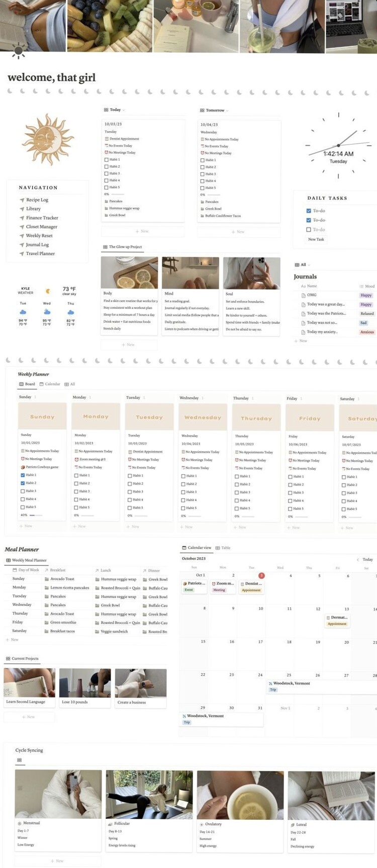Image resolution: width=377 pixels, height=868 pixels.
Task: Click the table icon beside Weekly Meal Planner
Action: click(x=9, y=560)
